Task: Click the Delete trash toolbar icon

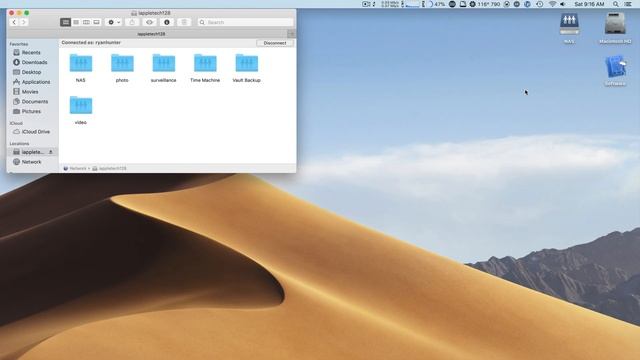Action: pos(184,22)
